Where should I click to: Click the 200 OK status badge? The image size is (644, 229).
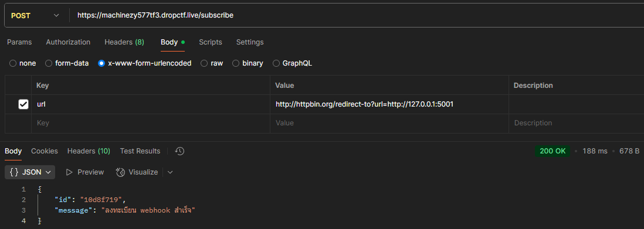tap(553, 151)
